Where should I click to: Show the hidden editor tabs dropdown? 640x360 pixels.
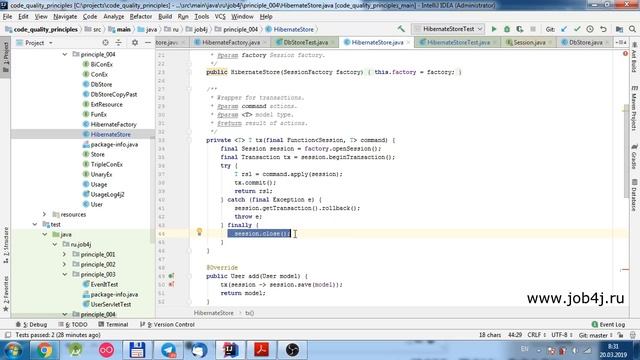pos(621,42)
